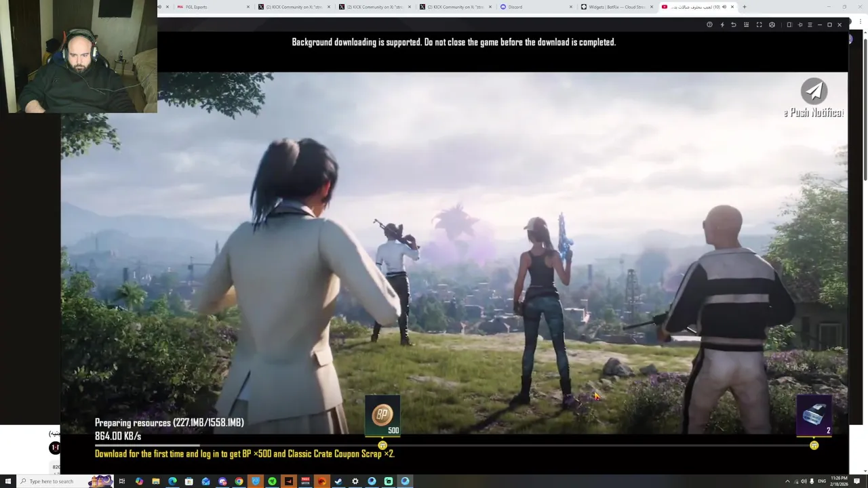
Task: Click the download progress bar
Action: coord(454,445)
